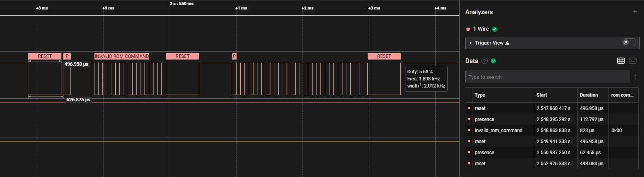Screen dimensions: 644x177
Task: Click the 1-Wire analyzer pink color square
Action: point(468,29)
